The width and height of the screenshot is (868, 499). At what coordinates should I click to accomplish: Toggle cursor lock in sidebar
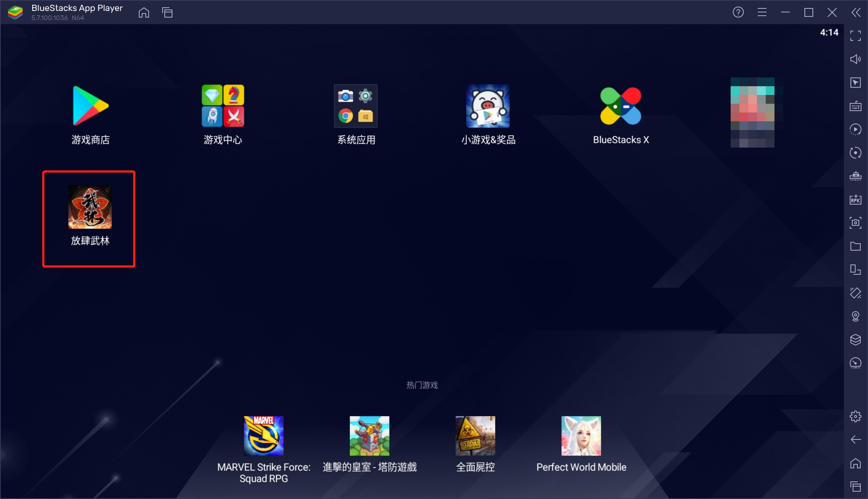(x=856, y=83)
